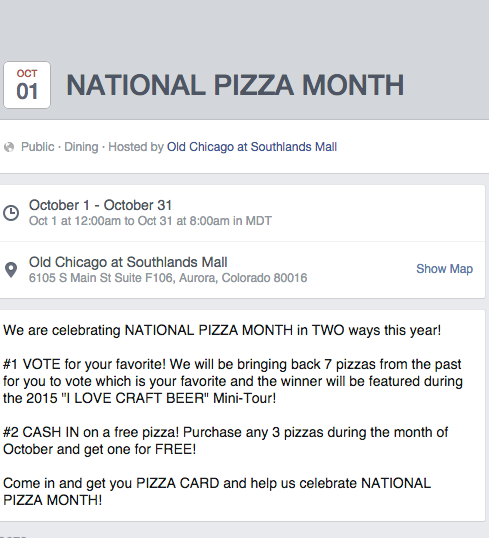
Task: Show Map for the event venue
Action: tap(444, 269)
